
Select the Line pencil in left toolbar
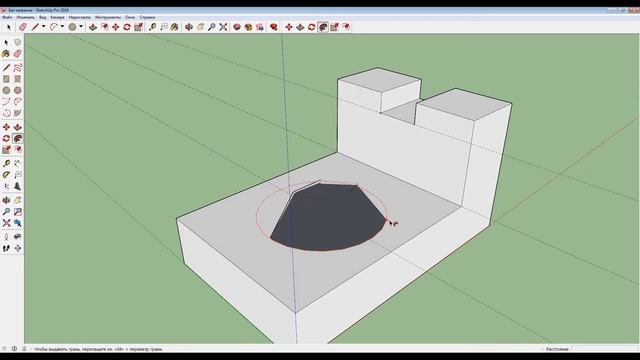tap(6, 67)
